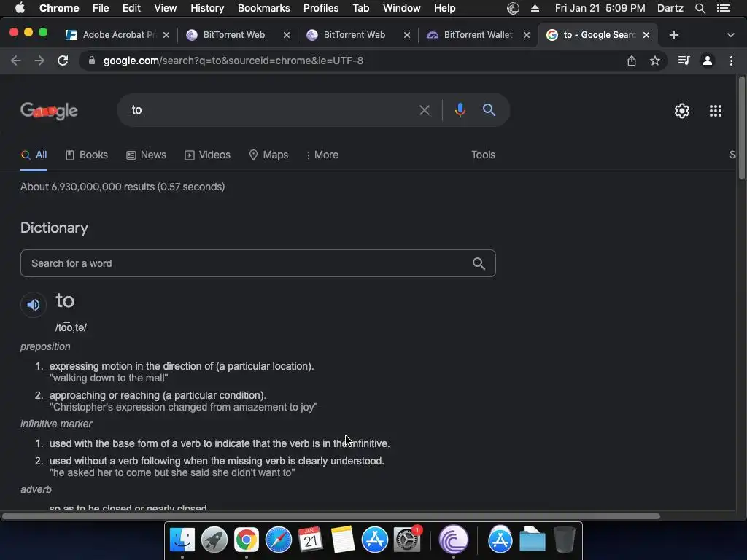Open Google apps grid
The image size is (747, 560).
pos(715,111)
